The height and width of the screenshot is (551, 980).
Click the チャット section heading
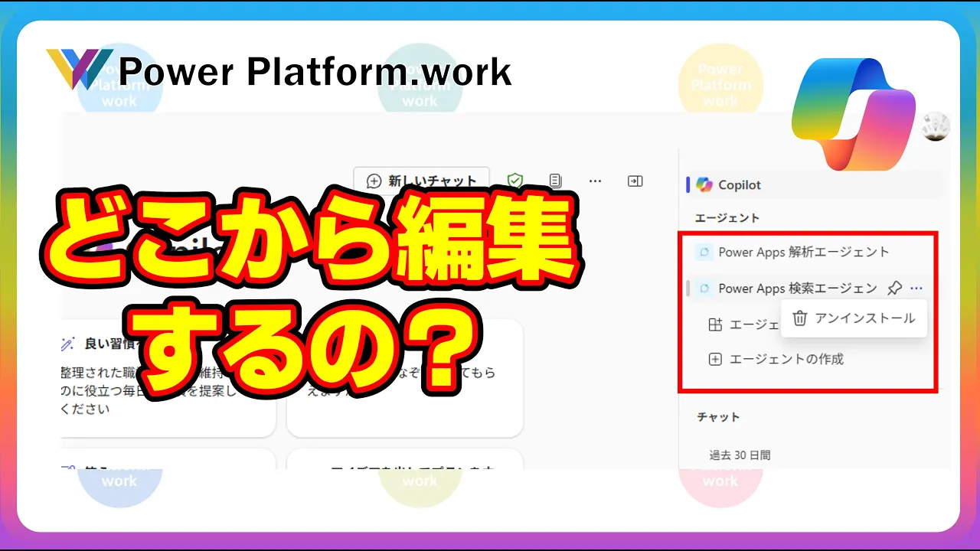click(718, 417)
